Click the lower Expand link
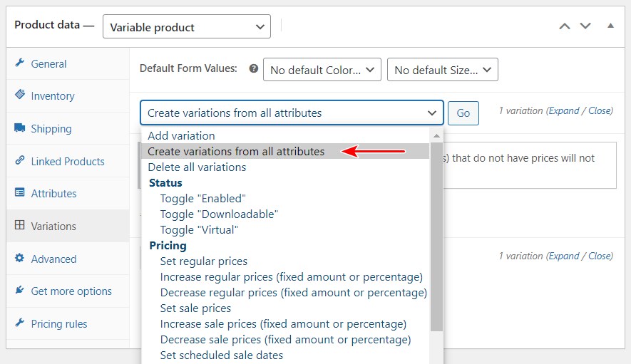Viewport: 631px width, 364px height. (564, 256)
